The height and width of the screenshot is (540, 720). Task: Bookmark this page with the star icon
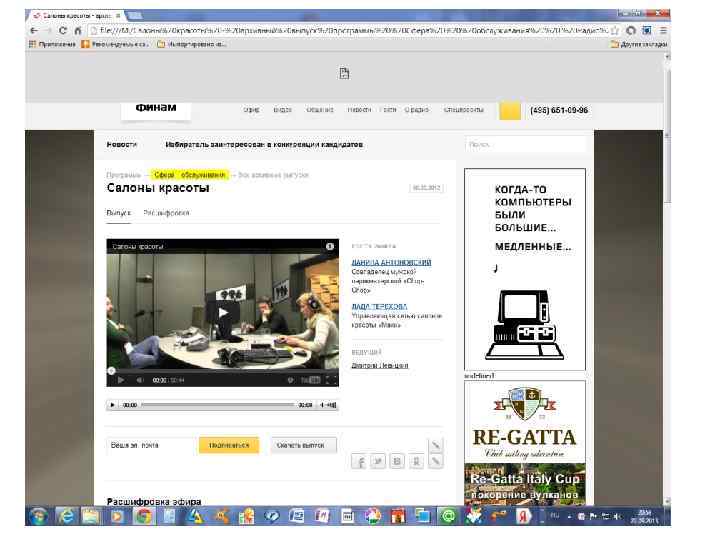pos(615,30)
